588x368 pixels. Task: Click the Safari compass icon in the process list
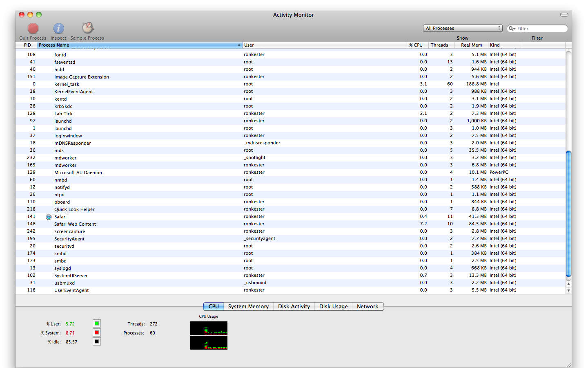pyautogui.click(x=49, y=217)
